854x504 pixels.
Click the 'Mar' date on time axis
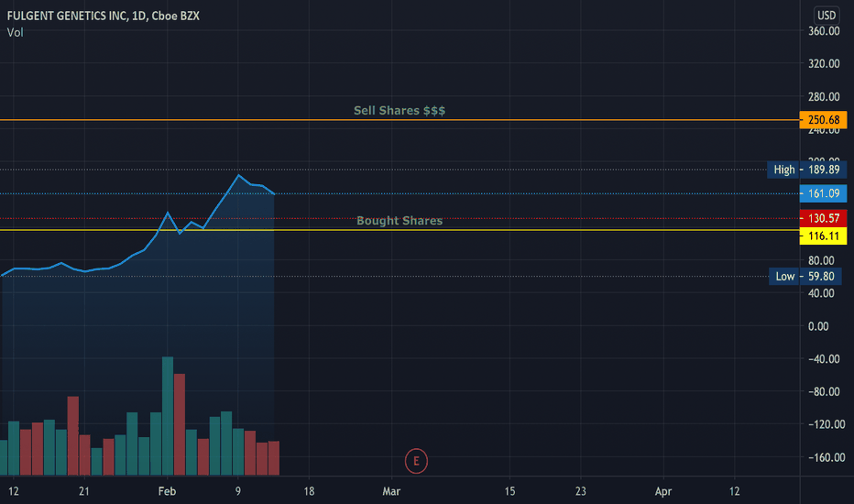[x=391, y=491]
